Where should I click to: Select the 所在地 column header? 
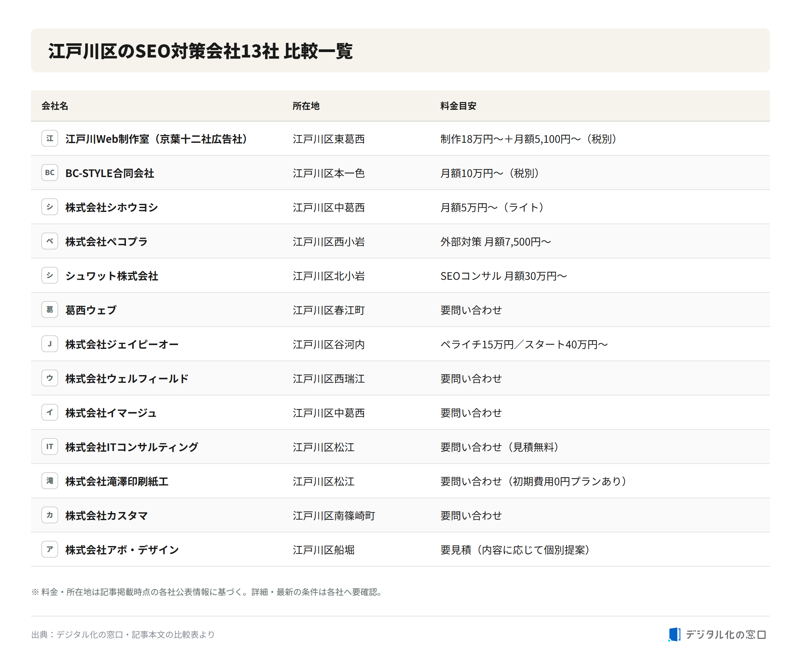(x=306, y=106)
